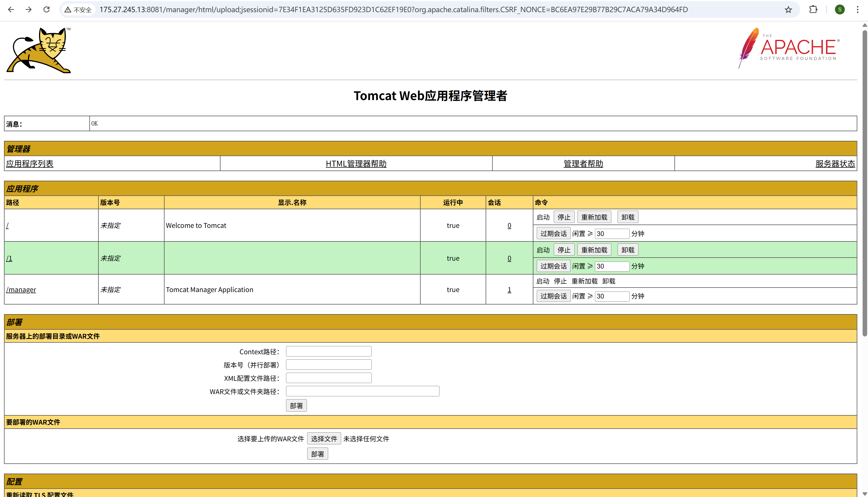
Task: Click the Apache Software Foundation logo
Action: point(789,48)
